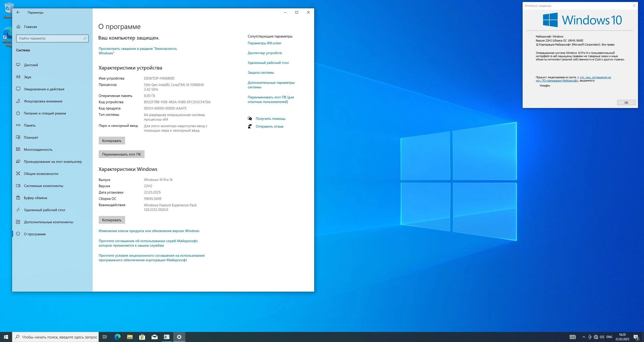Open the Windows Start menu
This screenshot has width=644, height=342.
(6, 337)
